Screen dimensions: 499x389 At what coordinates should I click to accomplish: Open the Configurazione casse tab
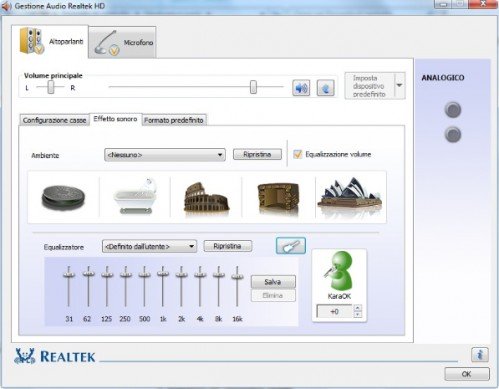55,120
